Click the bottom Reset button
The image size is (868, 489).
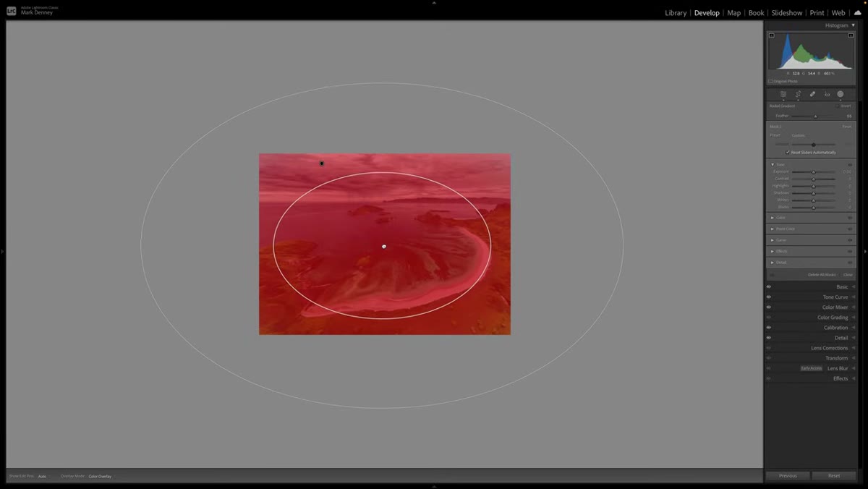pos(834,476)
